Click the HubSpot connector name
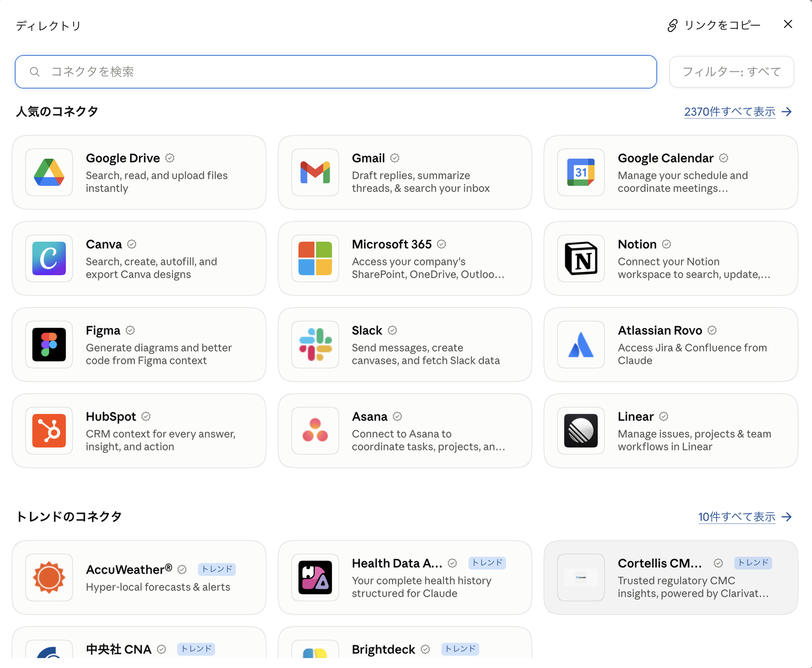812x668 pixels. (111, 417)
